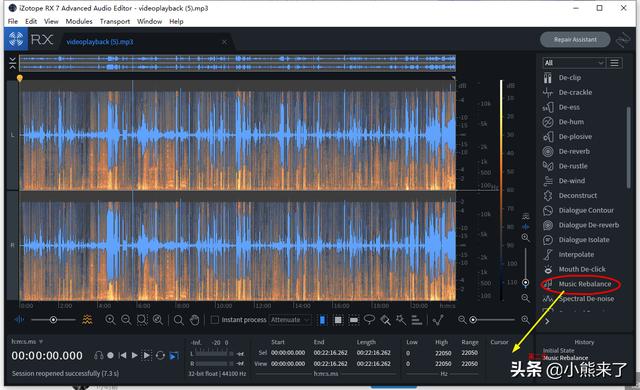The height and width of the screenshot is (390, 640).
Task: Start playback with the Play button
Action: [134, 355]
